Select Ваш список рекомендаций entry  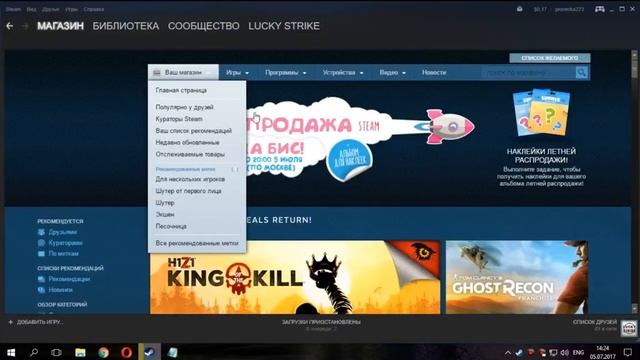(x=193, y=131)
